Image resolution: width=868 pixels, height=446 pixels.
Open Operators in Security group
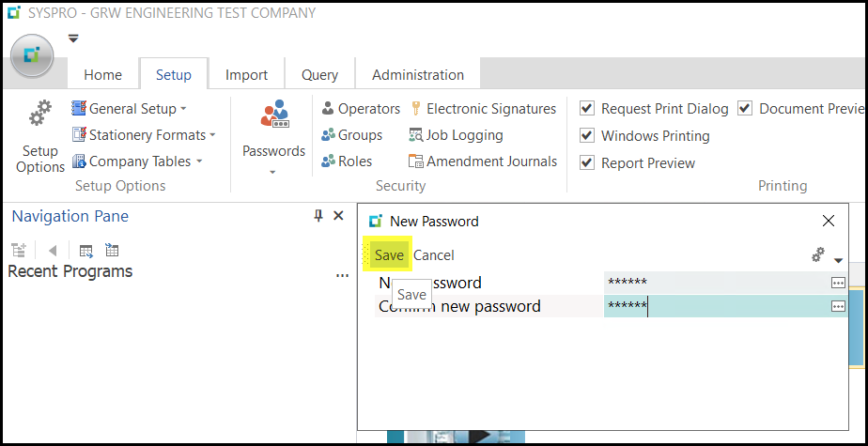[361, 109]
